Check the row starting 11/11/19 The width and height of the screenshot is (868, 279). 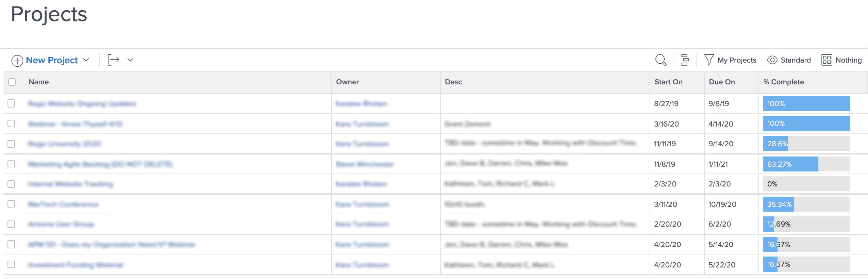(x=11, y=144)
